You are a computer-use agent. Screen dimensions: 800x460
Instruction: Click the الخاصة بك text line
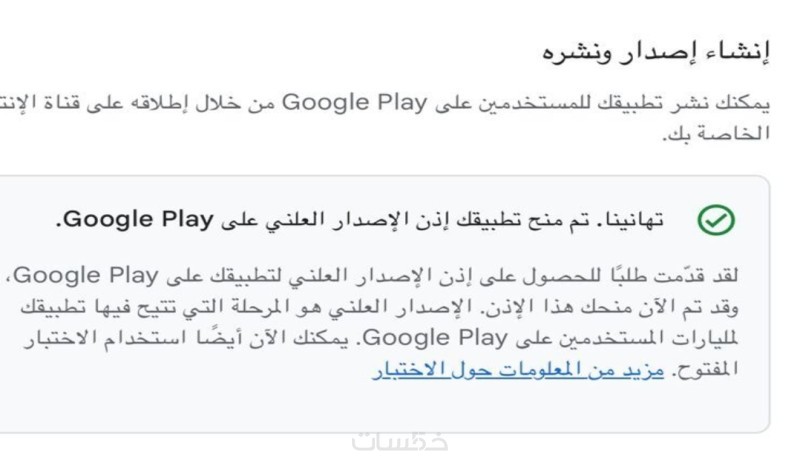(x=716, y=134)
